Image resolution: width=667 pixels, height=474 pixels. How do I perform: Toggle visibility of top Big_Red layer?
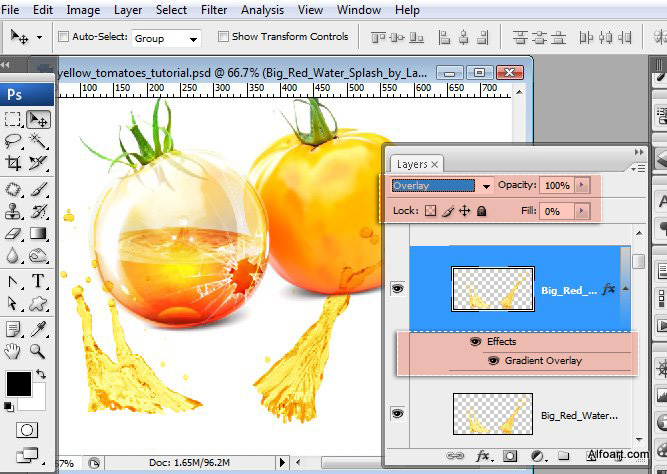point(398,289)
